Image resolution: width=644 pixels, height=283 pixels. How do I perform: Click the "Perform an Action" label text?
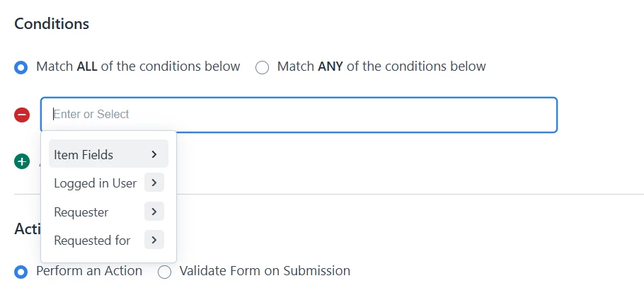click(x=89, y=271)
